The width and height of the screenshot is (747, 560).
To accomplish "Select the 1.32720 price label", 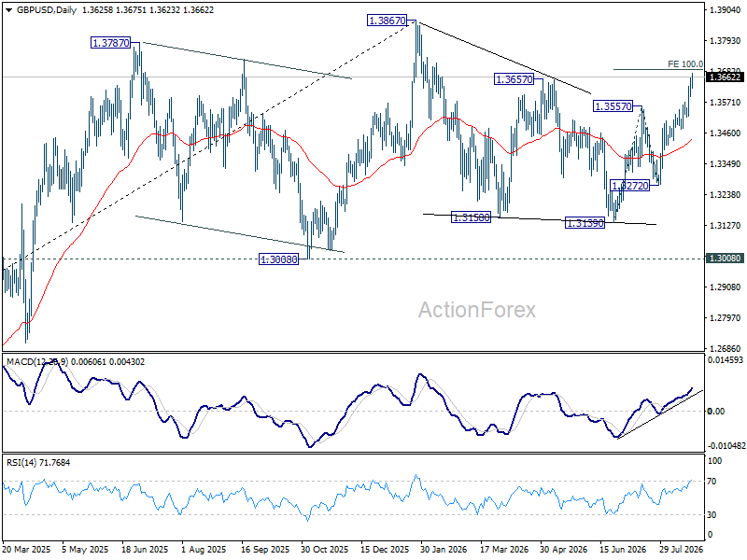I will click(x=629, y=186).
